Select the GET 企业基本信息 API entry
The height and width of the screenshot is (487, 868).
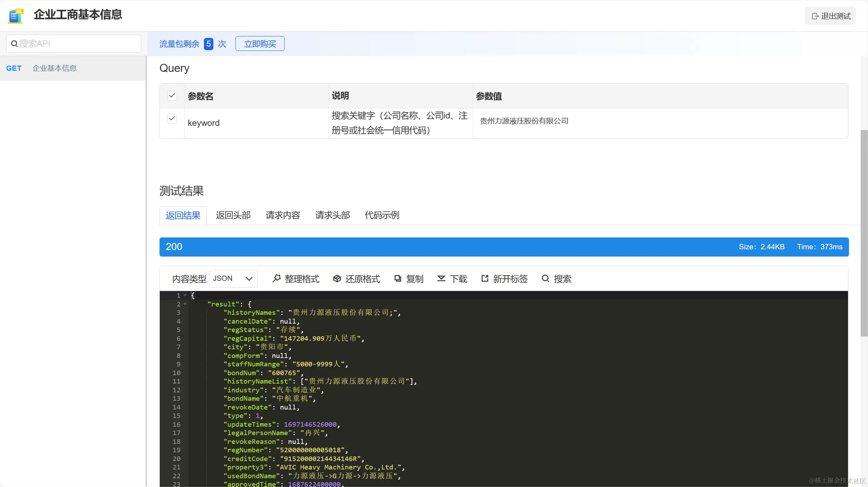click(54, 68)
